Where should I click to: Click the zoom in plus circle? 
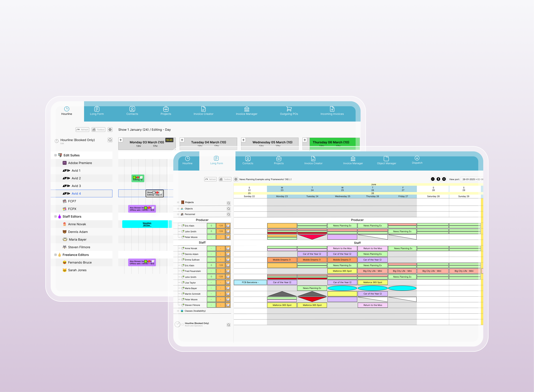[444, 179]
